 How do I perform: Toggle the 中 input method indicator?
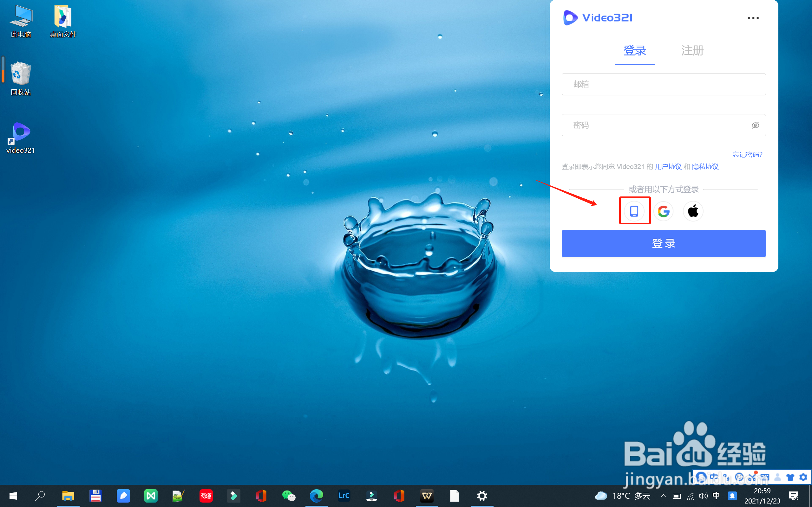[716, 496]
